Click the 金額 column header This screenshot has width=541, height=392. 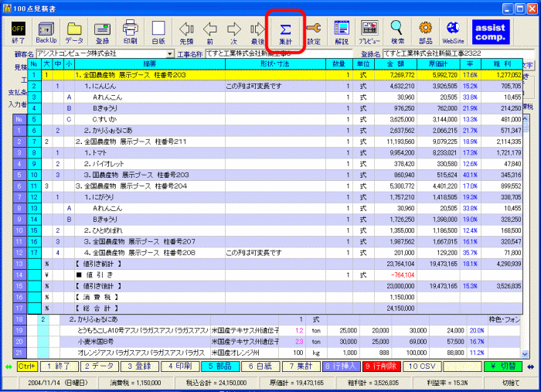pos(396,64)
